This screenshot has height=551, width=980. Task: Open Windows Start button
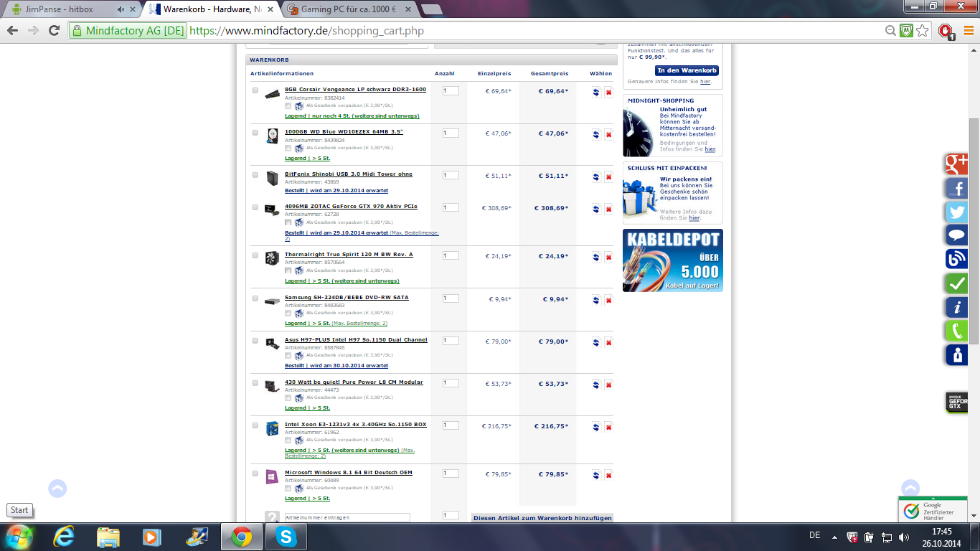(x=19, y=537)
